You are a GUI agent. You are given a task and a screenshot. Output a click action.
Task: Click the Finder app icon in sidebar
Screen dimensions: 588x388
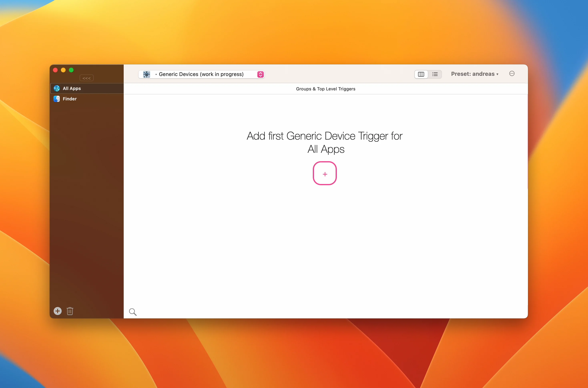pyautogui.click(x=57, y=99)
